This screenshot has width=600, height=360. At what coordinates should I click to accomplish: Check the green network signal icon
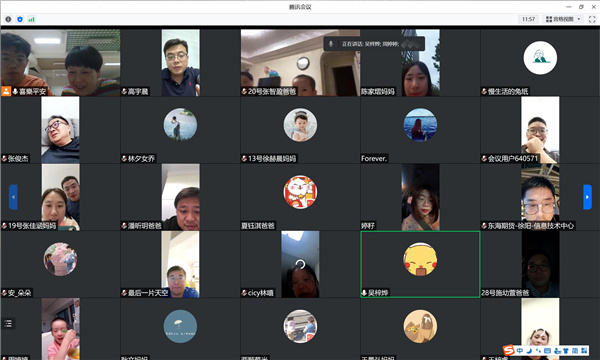(31, 19)
